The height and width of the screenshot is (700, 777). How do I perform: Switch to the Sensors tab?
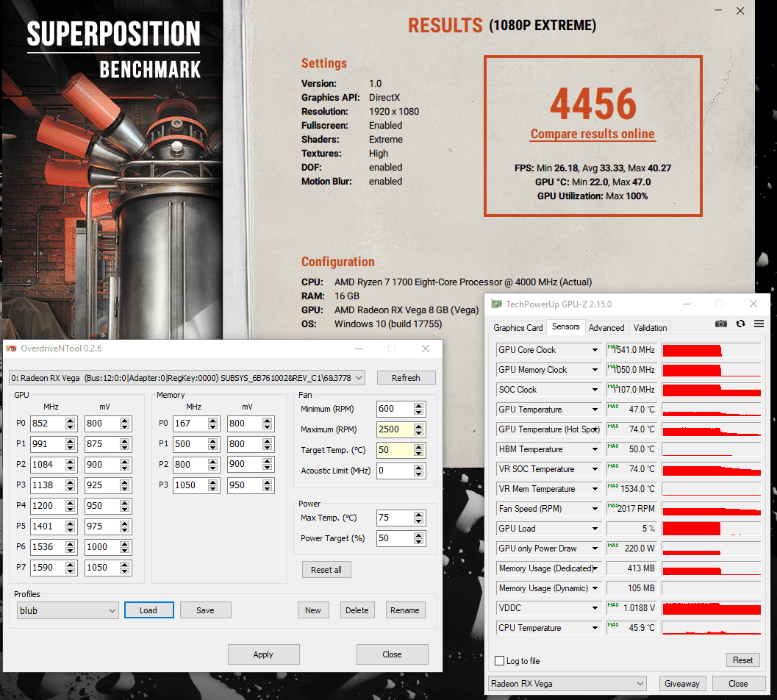(x=565, y=326)
